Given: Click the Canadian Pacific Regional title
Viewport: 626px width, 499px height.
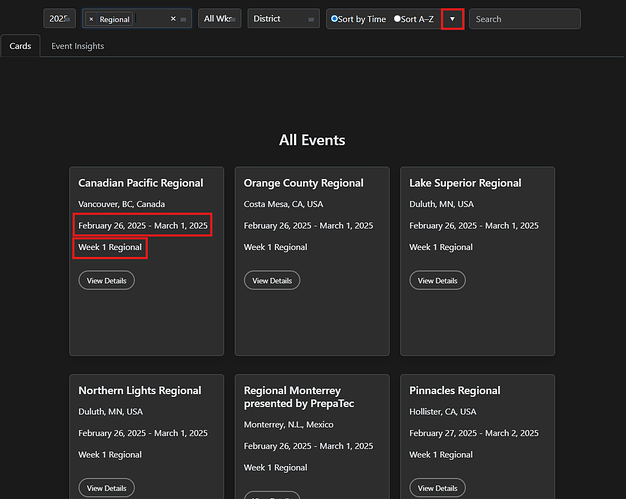Looking at the screenshot, I should click(141, 183).
